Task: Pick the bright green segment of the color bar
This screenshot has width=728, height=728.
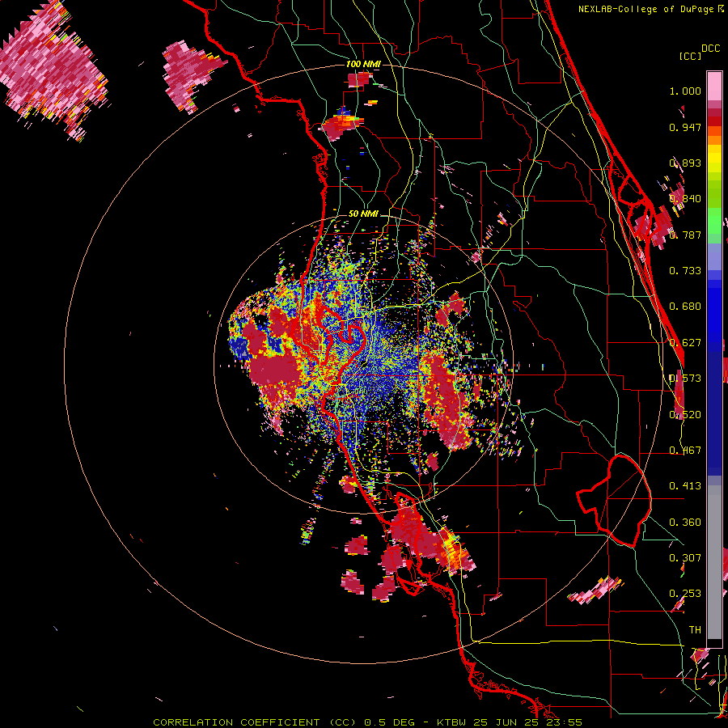Action: click(714, 219)
